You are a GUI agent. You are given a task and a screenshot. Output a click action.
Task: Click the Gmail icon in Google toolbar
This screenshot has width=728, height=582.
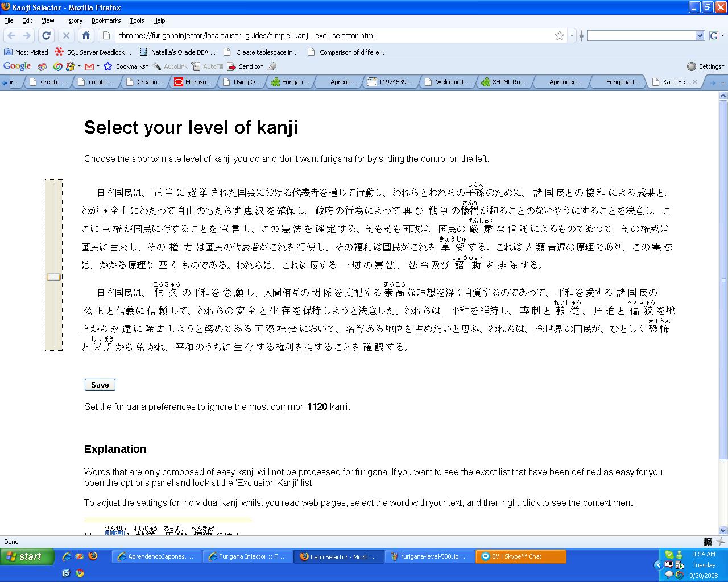click(89, 66)
